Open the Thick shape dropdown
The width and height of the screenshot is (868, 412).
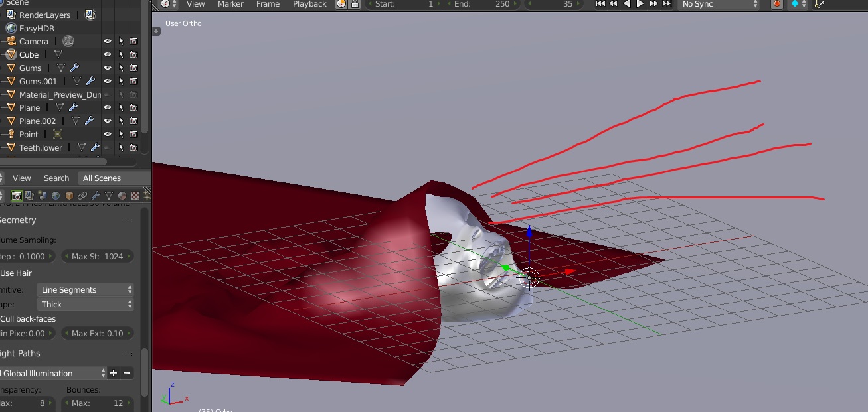[86, 304]
